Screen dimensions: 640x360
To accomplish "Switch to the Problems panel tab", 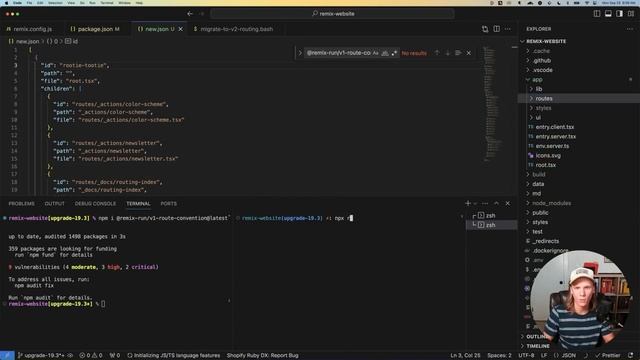I will pyautogui.click(x=22, y=204).
